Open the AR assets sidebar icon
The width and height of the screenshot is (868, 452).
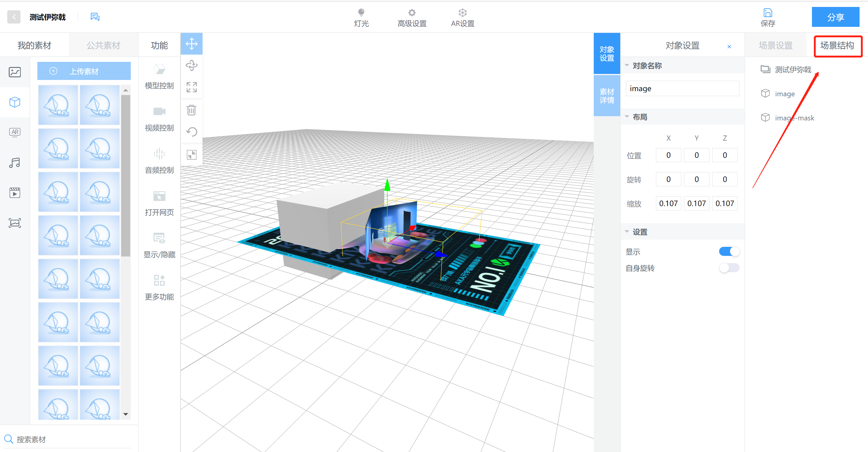point(15,132)
